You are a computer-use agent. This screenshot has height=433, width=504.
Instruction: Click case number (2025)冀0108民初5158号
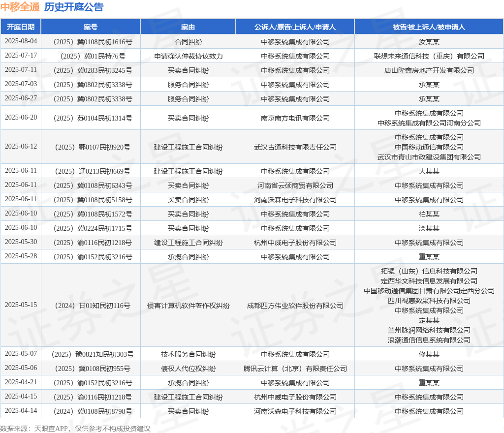[93, 200]
